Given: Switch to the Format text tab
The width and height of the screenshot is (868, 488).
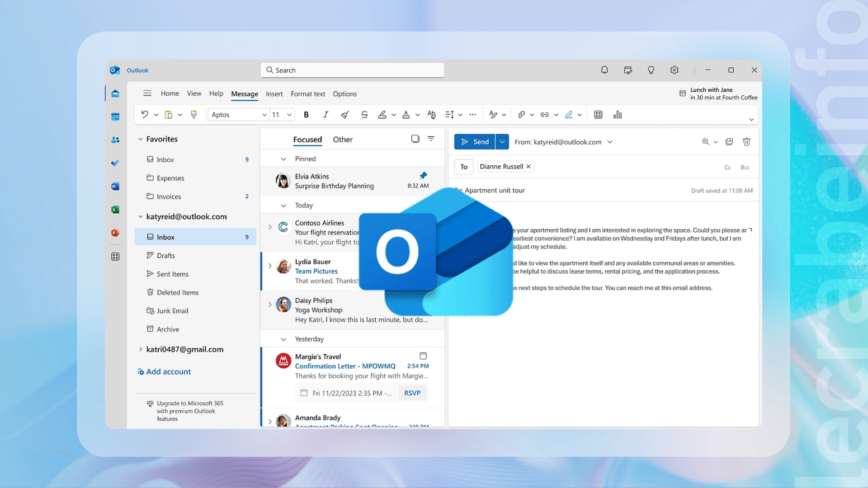Looking at the screenshot, I should [x=308, y=94].
